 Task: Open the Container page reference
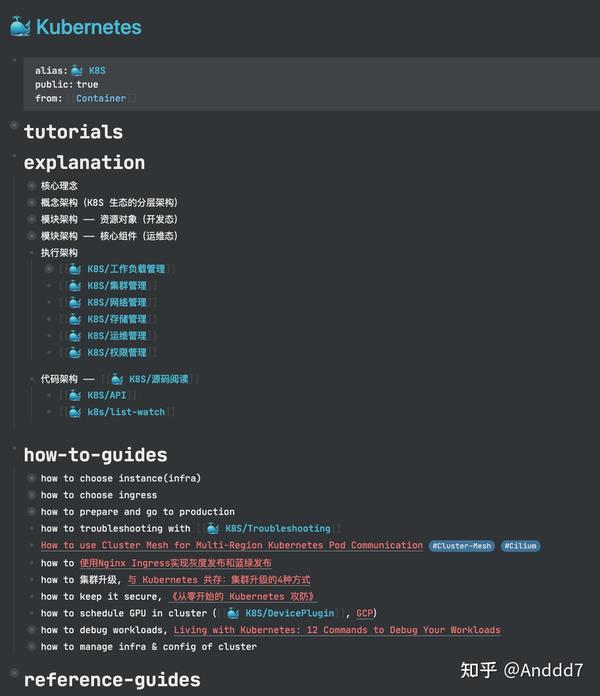click(x=101, y=98)
